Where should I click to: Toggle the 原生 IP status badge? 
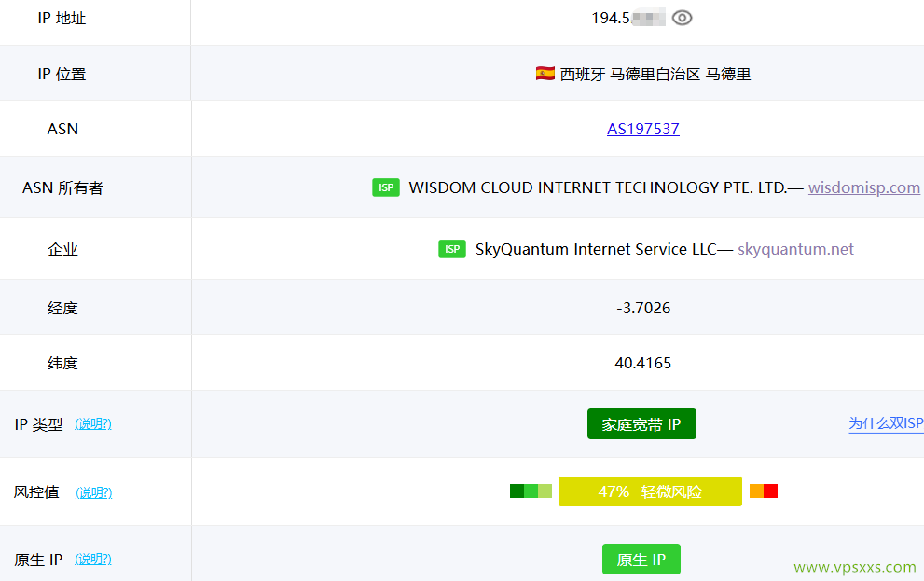pos(641,559)
